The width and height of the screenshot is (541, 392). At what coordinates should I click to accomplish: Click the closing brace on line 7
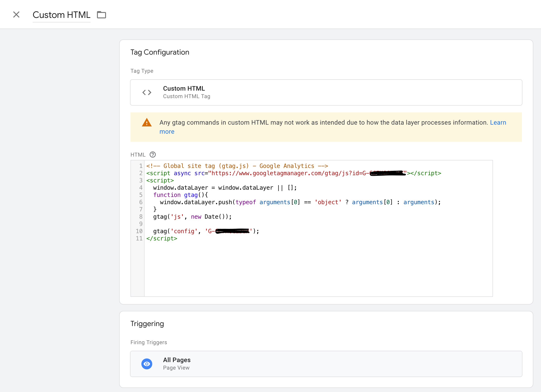tap(155, 209)
